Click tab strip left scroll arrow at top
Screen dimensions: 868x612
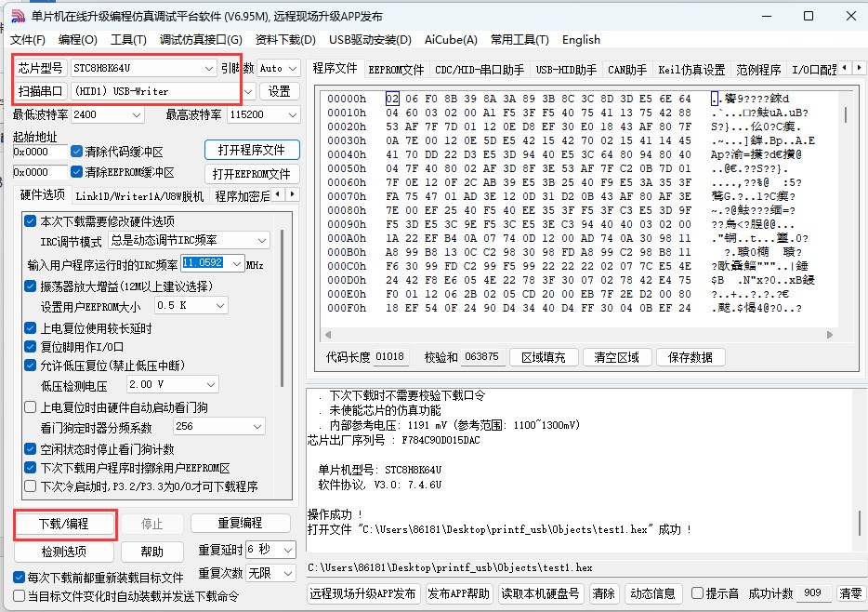(845, 68)
